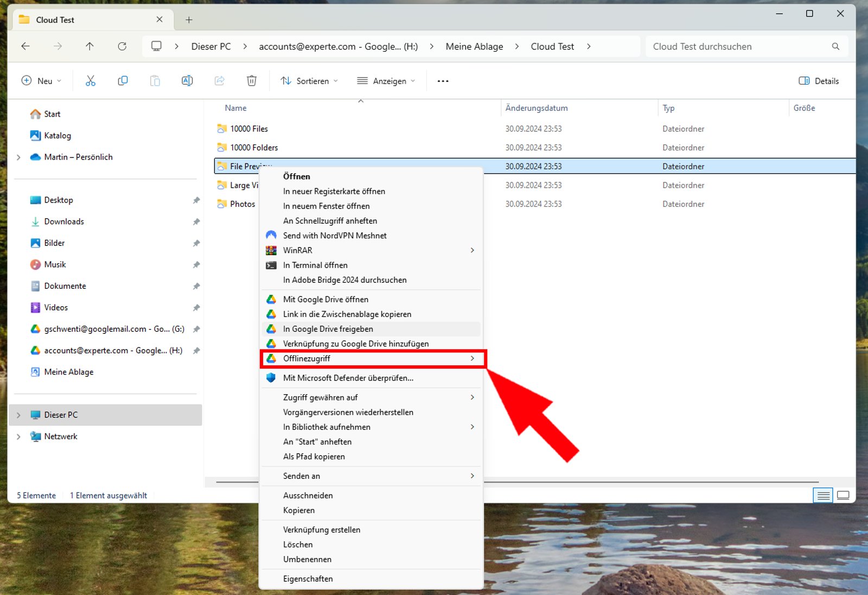Click the Refresh icon in the address bar
Image resolution: width=868 pixels, height=595 pixels.
pyautogui.click(x=122, y=46)
